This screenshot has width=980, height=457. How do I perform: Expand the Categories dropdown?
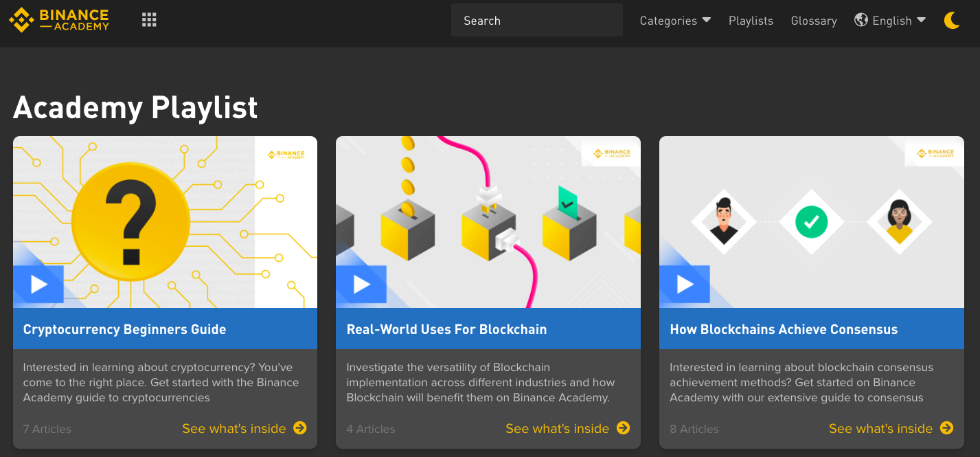675,21
